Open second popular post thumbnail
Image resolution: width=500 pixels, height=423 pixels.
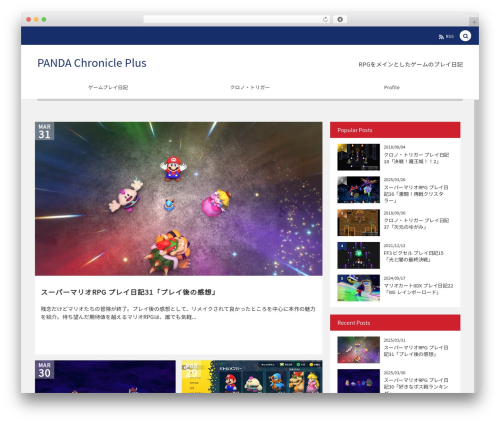[x=358, y=190]
